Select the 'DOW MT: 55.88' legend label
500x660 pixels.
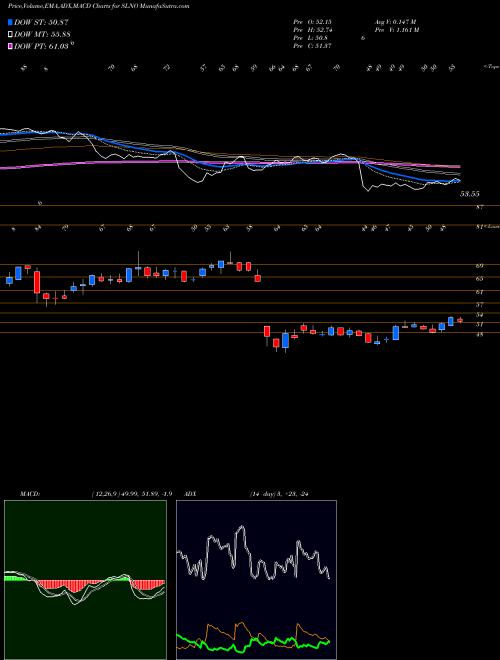[42, 35]
